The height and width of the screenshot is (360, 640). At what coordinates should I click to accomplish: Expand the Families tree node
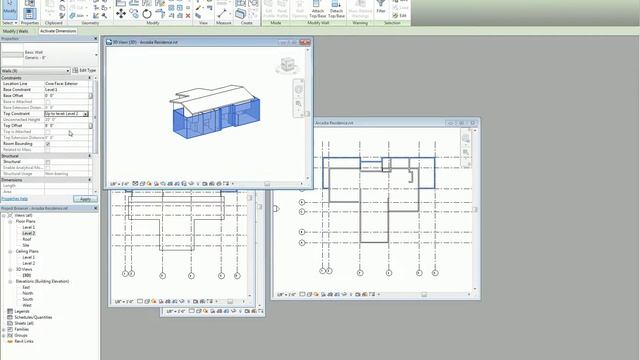(x=4, y=329)
